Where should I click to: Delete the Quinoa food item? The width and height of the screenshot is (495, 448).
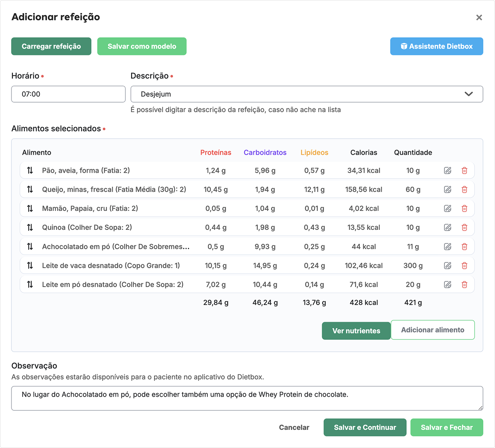464,228
